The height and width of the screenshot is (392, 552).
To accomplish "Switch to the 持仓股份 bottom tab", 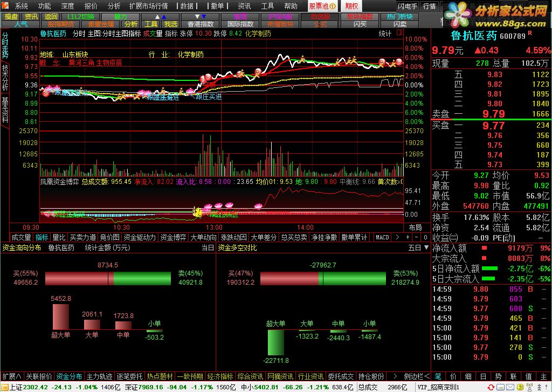I will point(371,376).
